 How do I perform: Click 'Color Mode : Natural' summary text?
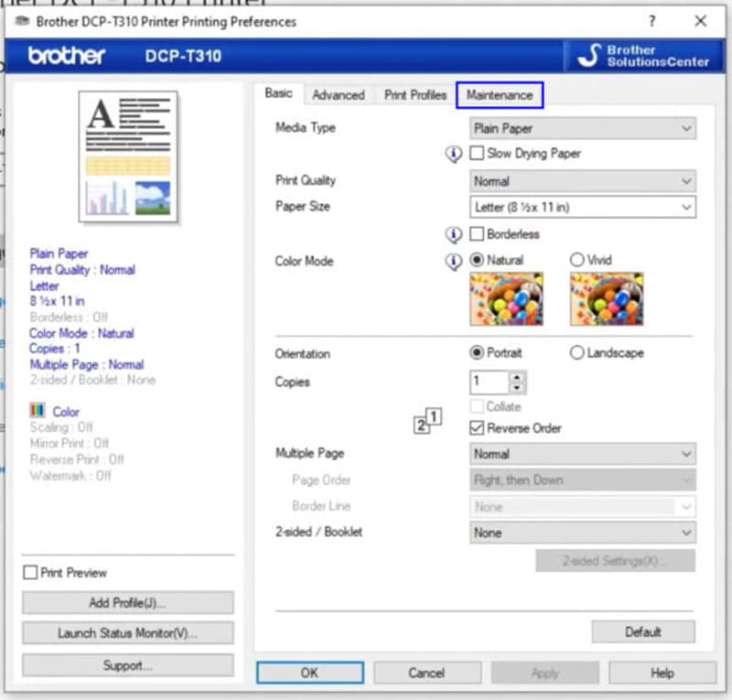pyautogui.click(x=81, y=333)
